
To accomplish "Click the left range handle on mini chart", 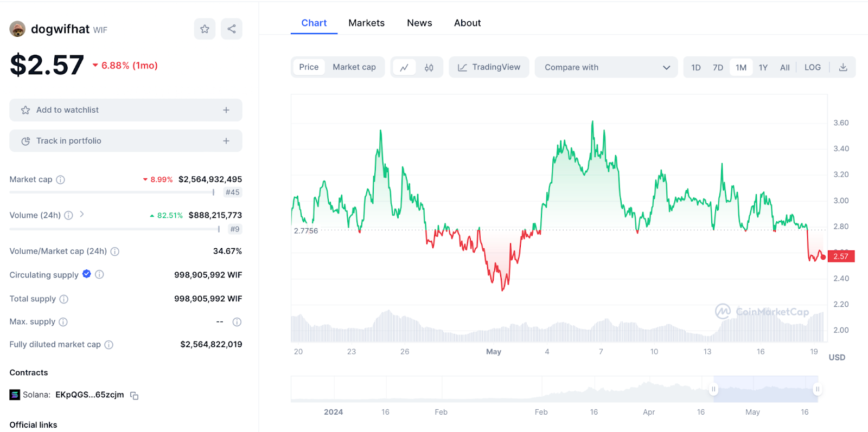I will 713,389.
